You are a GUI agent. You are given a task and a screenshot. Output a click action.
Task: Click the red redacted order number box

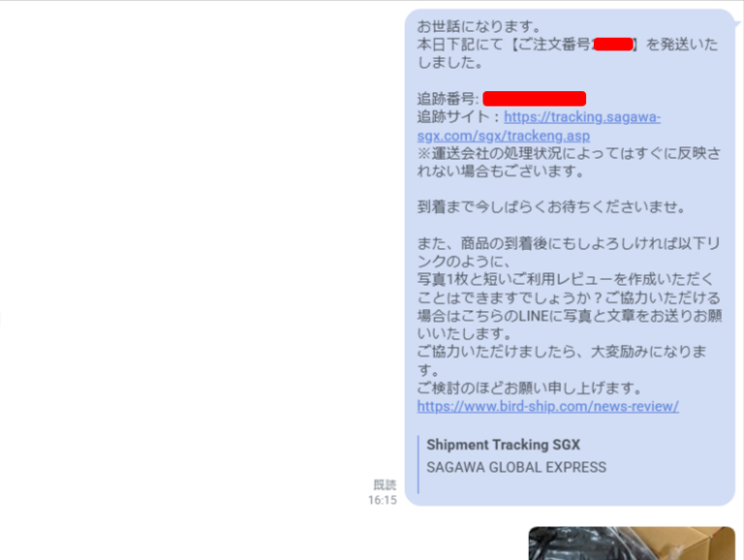[613, 45]
